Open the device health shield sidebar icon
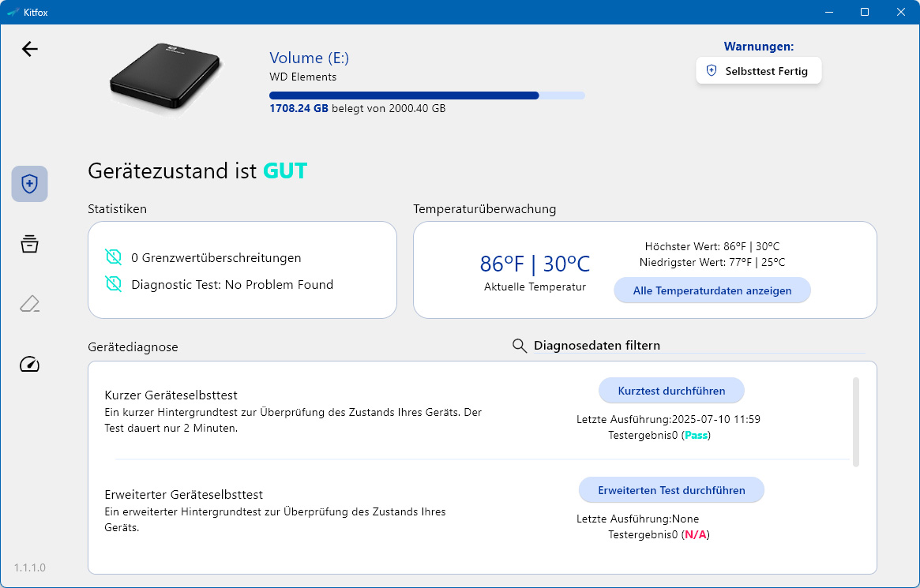 coord(29,184)
